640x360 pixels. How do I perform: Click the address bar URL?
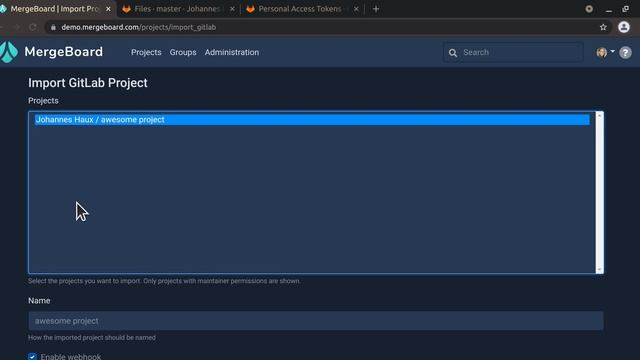pyautogui.click(x=139, y=27)
